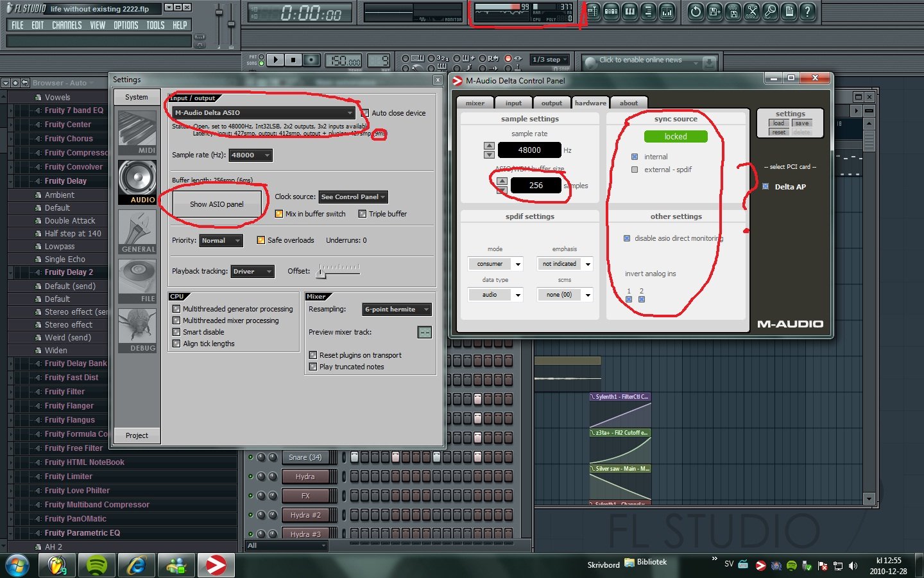The height and width of the screenshot is (578, 924).
Task: Open the mixer view icon
Action: coord(667,12)
